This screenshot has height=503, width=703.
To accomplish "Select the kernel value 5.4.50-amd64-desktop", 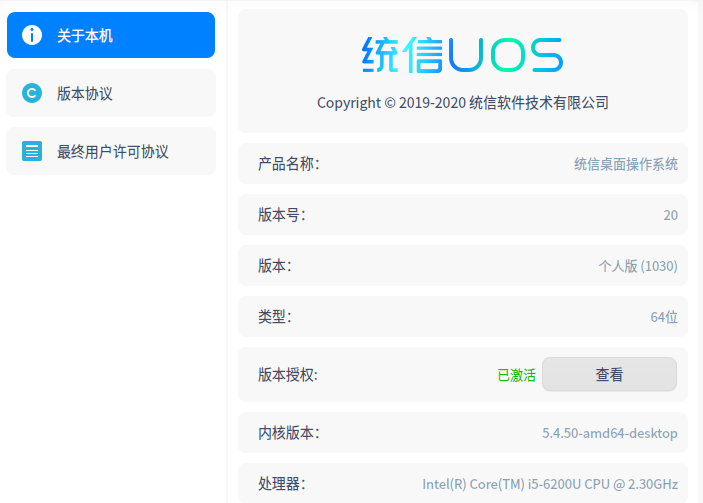I will pyautogui.click(x=609, y=433).
